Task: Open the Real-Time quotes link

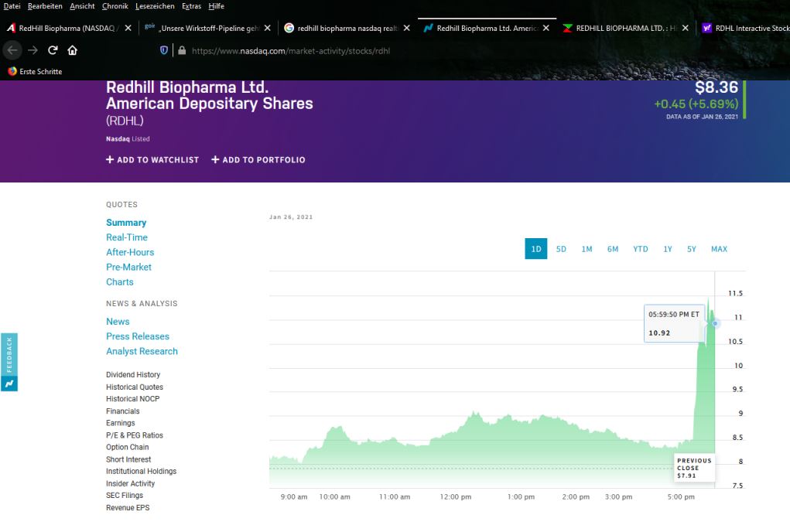Action: point(127,237)
